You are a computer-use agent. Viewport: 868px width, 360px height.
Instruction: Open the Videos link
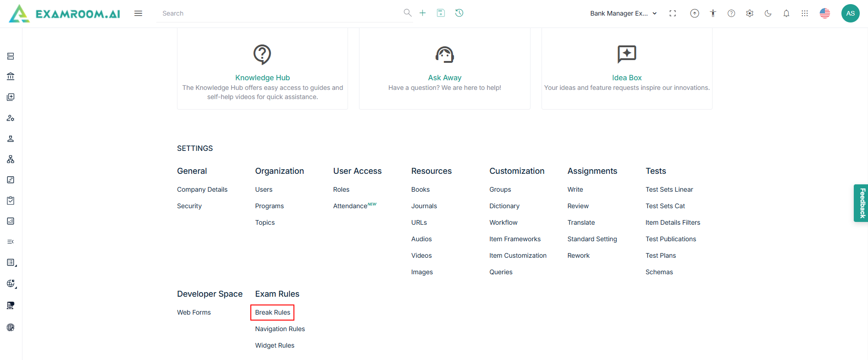pyautogui.click(x=421, y=255)
